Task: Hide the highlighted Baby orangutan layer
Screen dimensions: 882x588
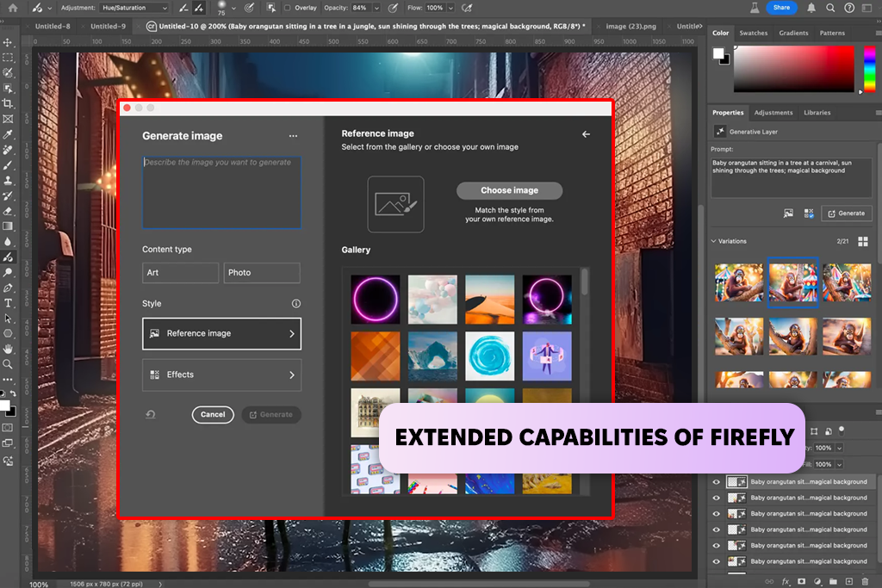Action: 716,482
